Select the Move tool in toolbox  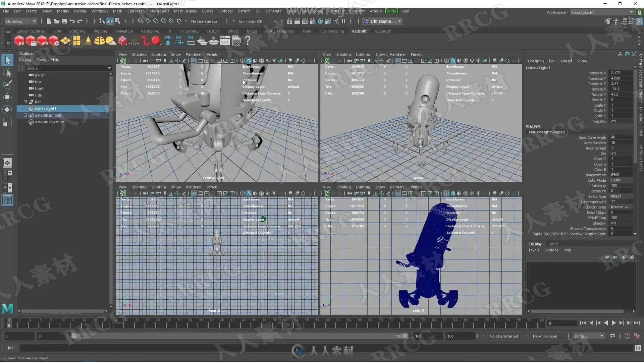click(x=7, y=97)
